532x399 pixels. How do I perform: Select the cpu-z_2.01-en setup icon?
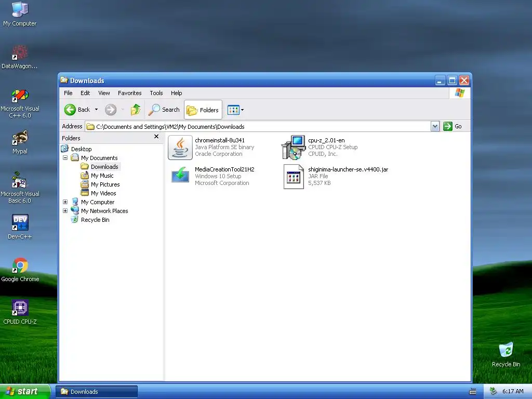[x=294, y=147]
